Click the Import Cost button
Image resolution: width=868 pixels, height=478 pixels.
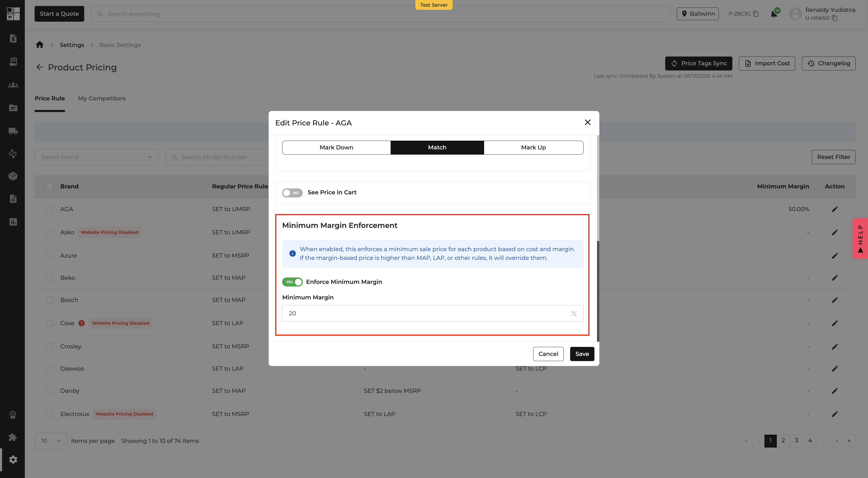coord(767,63)
